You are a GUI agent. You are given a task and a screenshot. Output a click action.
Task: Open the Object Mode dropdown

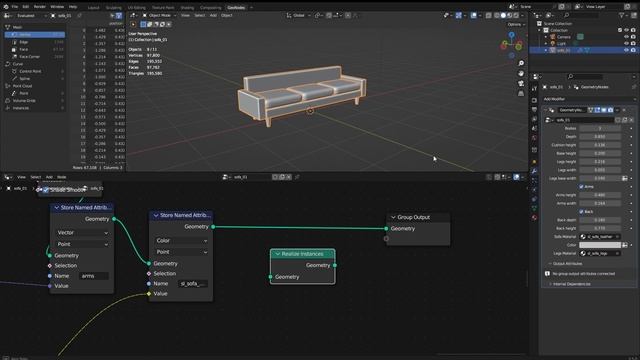(159, 16)
